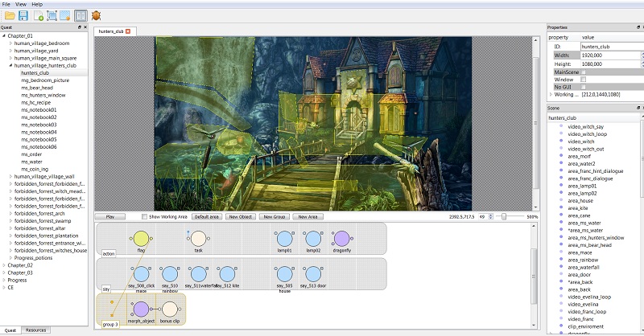This screenshot has width=644, height=336.
Task: Open the File menu
Action: click(6, 4)
